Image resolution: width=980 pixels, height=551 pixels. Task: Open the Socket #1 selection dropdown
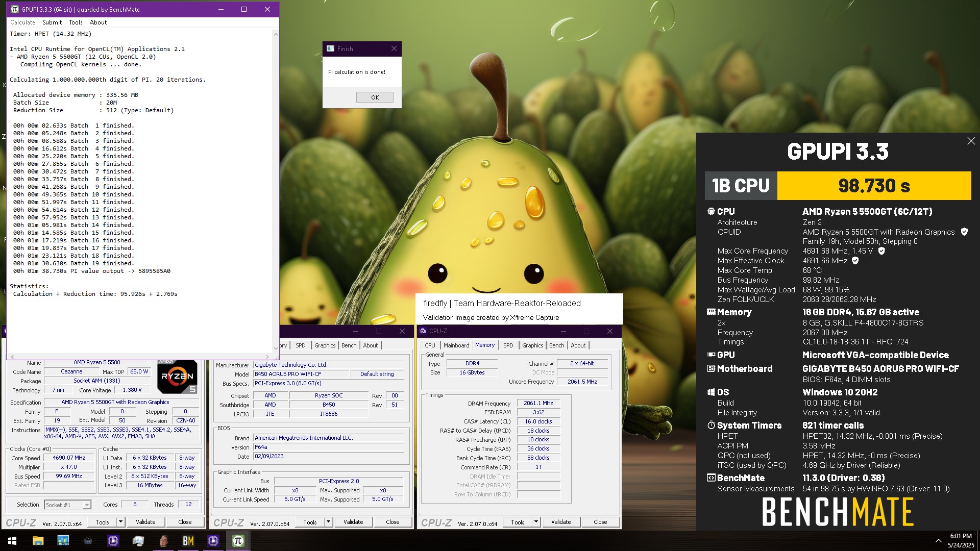[87, 505]
